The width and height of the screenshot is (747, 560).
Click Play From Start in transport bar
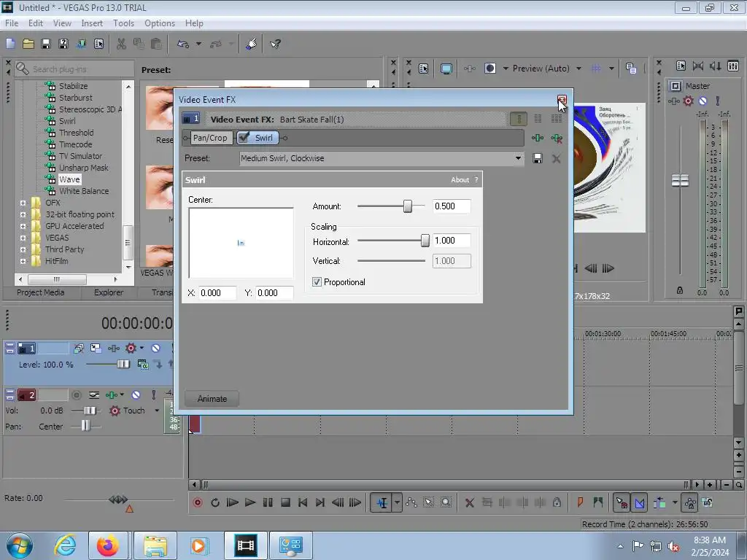[x=233, y=502]
